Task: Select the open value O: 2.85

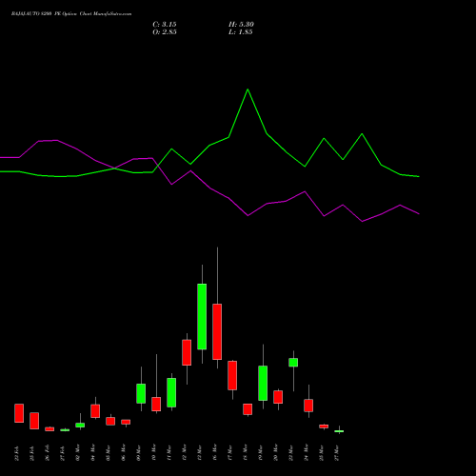Action: pos(165,32)
